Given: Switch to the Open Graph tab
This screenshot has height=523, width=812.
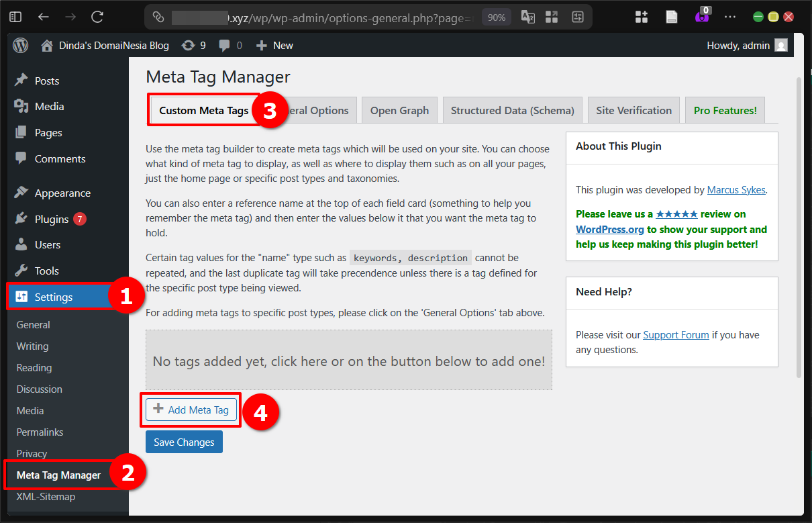Looking at the screenshot, I should pyautogui.click(x=399, y=109).
